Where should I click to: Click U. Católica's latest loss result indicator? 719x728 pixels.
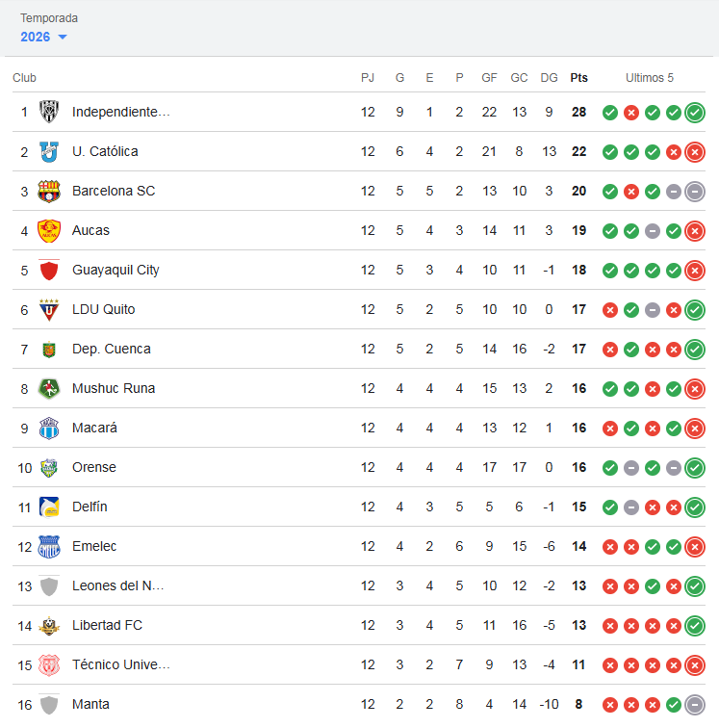695,152
